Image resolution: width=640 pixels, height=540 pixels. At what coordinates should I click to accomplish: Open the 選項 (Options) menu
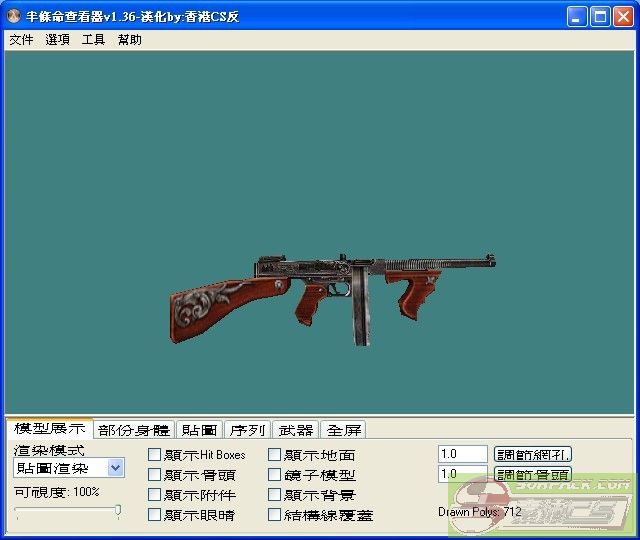click(x=57, y=40)
